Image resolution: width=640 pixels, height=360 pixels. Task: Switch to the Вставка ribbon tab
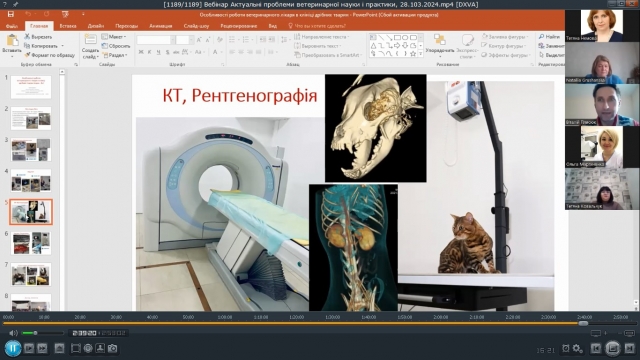68,26
